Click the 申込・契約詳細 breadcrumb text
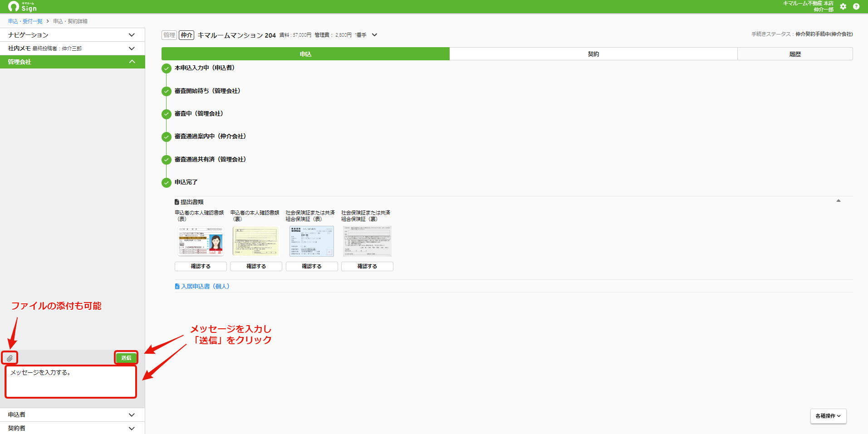 (x=70, y=21)
